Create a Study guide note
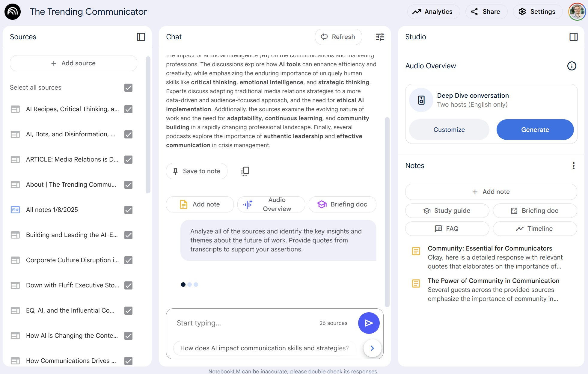 click(x=447, y=211)
